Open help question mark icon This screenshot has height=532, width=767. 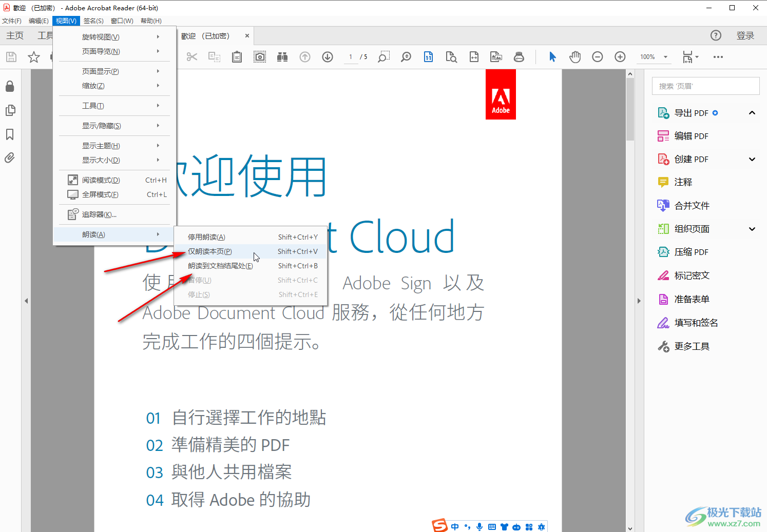coord(716,35)
